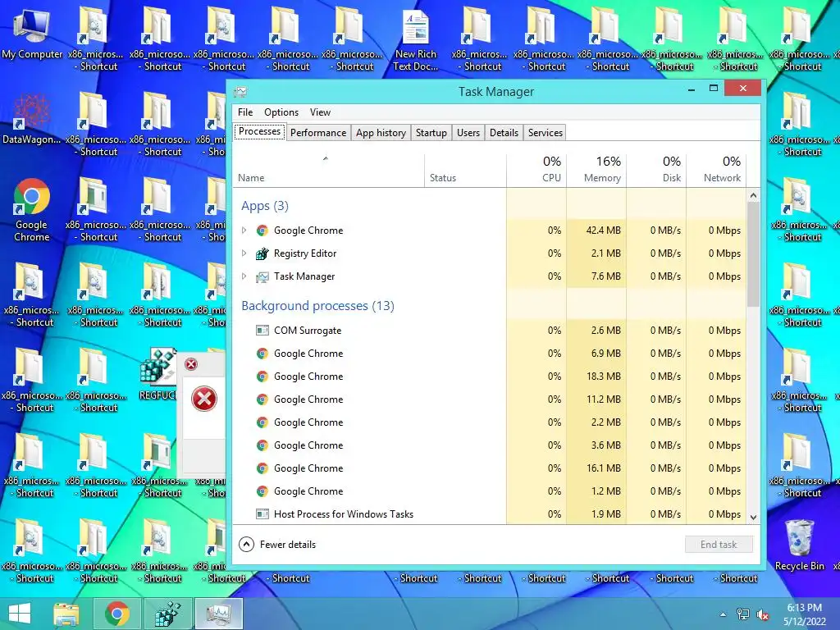Expand the Task Manager app entry
The height and width of the screenshot is (630, 840).
point(244,276)
